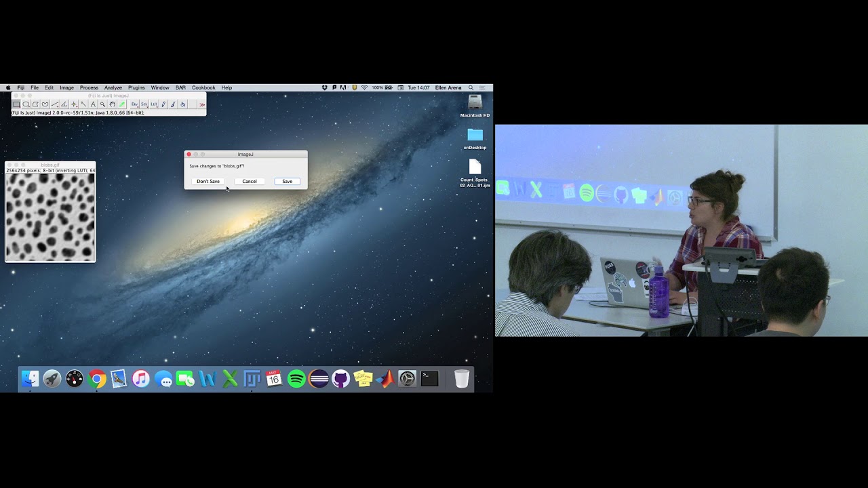868x488 pixels.
Task: Open System Preferences from the dock
Action: tap(408, 378)
